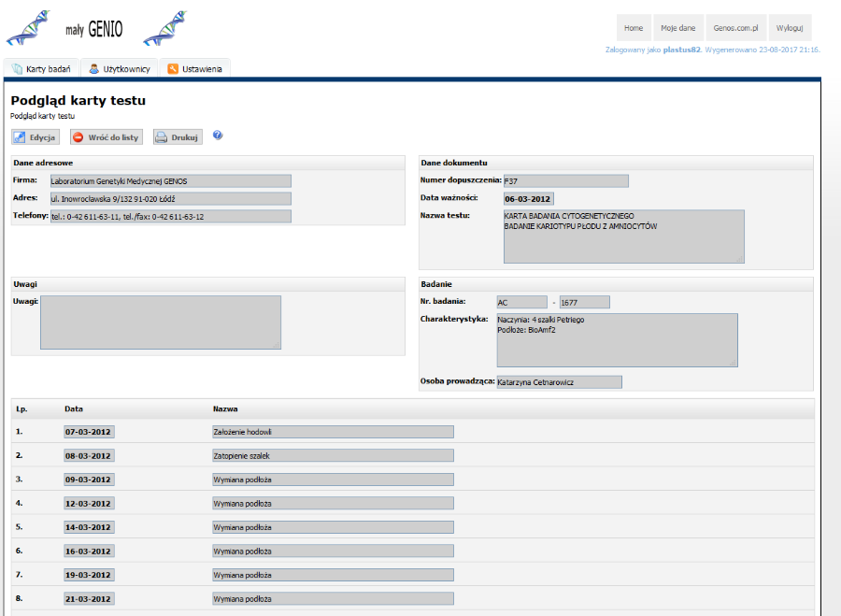
Task: Click the Edycja pencil button
Action: click(x=36, y=137)
